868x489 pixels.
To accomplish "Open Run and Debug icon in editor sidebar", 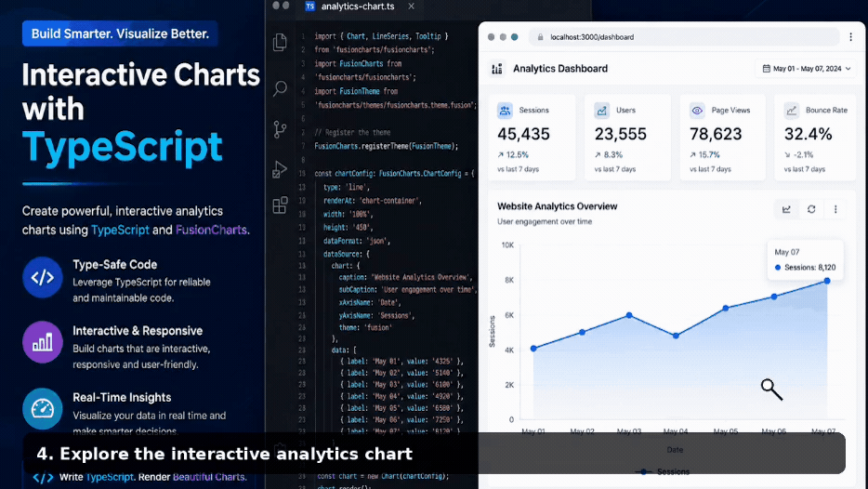I will click(x=280, y=169).
